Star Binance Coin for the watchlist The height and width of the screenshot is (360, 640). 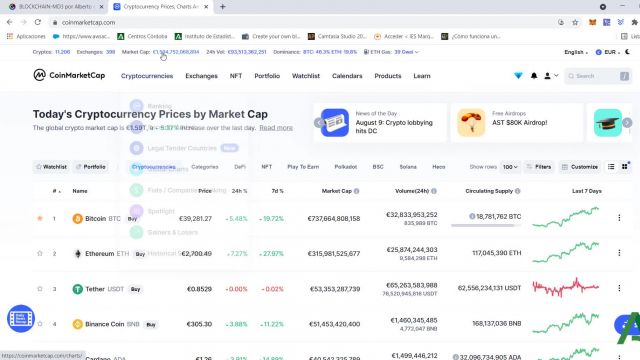40,324
